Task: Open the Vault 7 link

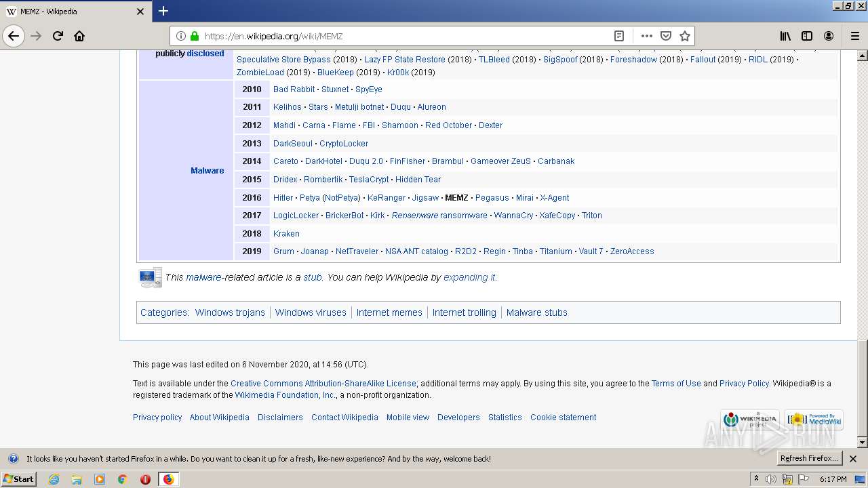Action: [591, 251]
